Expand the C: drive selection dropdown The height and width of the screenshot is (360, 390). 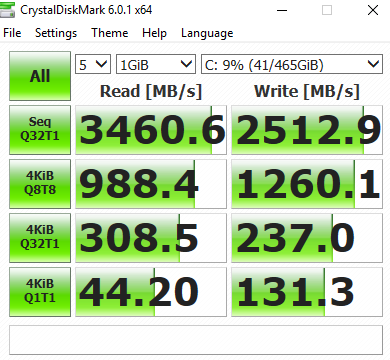click(292, 64)
